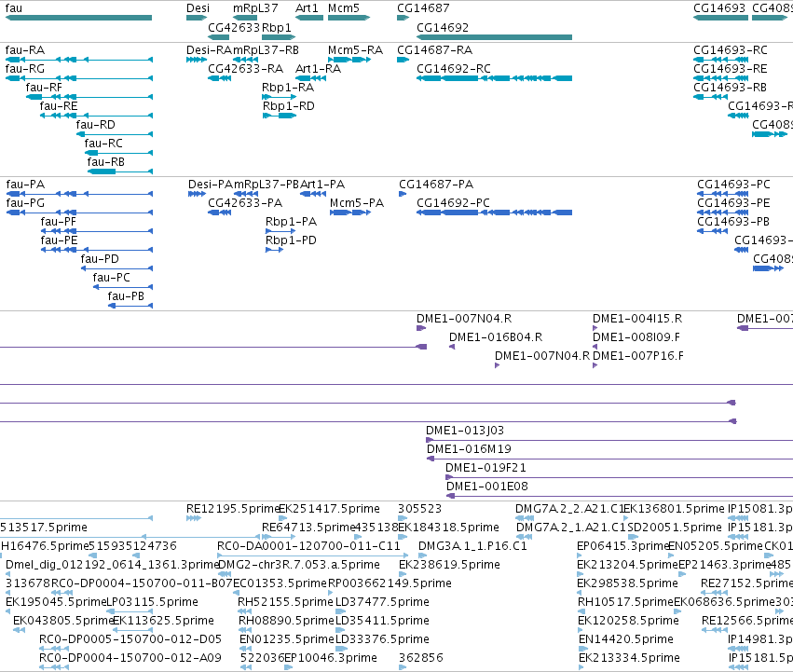Click the DMG3A.1_1.P16.C1 EST label

[472, 546]
